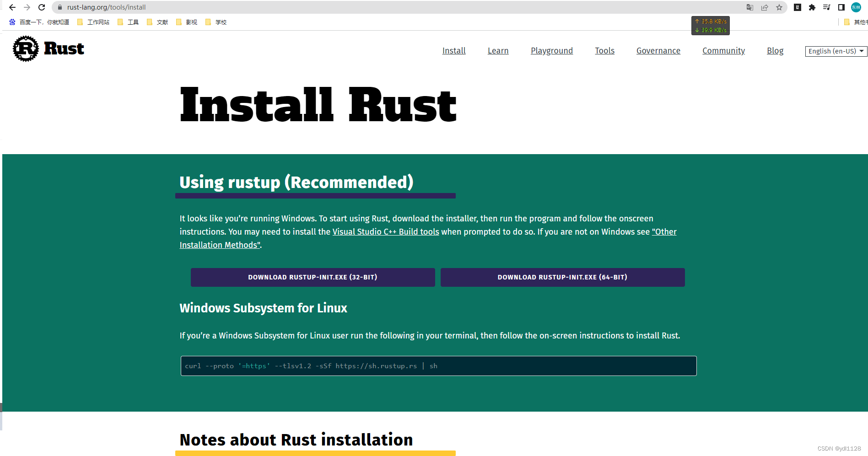Download rustup-init.exe 64-bit
868x456 pixels.
(562, 277)
